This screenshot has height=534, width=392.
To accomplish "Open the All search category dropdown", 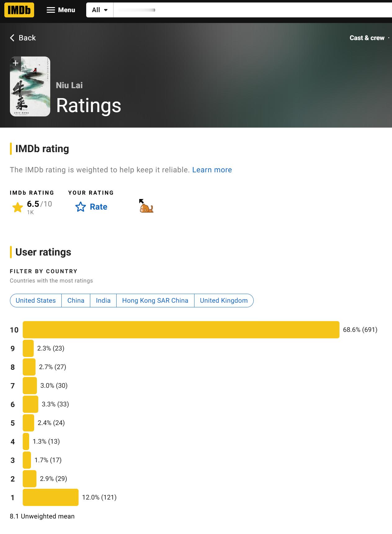I will click(x=100, y=10).
